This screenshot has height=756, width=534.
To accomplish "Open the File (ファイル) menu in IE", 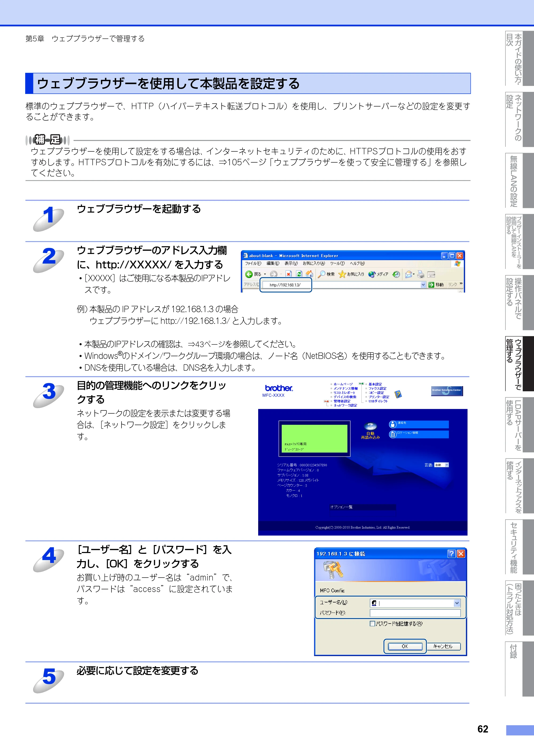I will 253,263.
